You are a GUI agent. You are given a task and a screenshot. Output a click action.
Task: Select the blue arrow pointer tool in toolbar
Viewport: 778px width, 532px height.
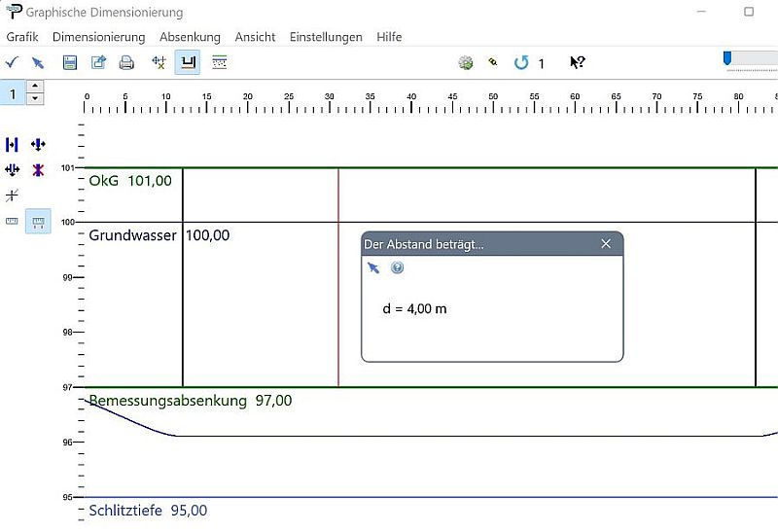coord(38,62)
